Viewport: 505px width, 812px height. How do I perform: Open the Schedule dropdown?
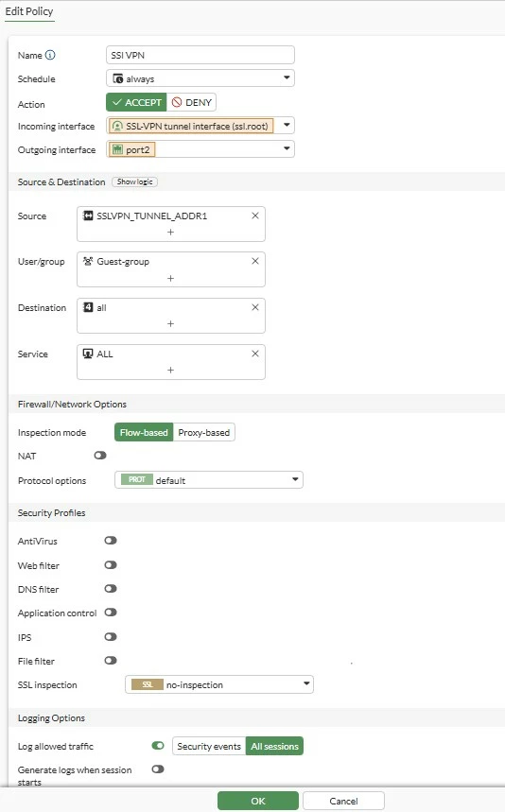200,78
